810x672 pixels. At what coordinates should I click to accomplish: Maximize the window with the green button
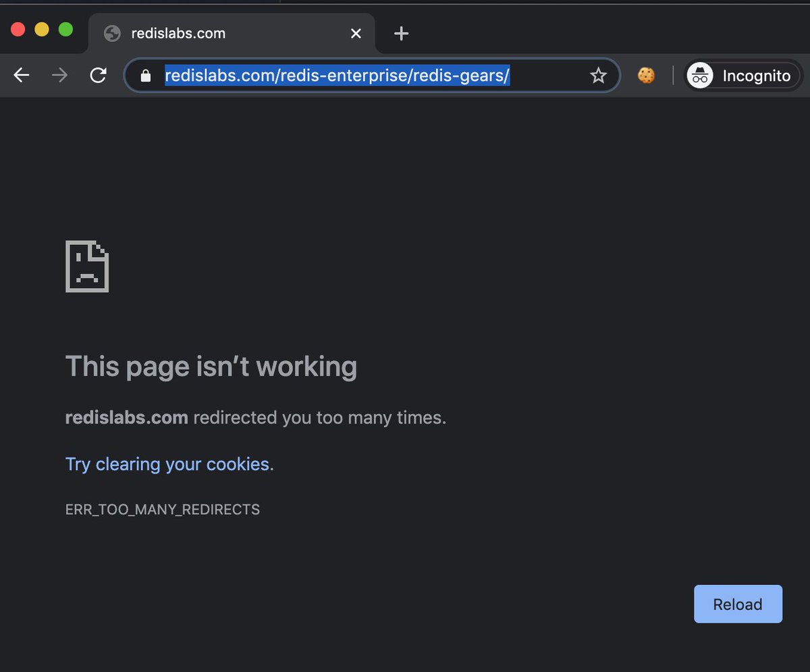[65, 30]
